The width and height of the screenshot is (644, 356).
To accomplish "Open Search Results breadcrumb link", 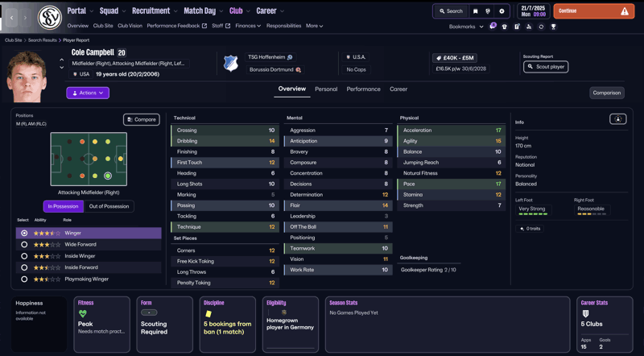I will 43,40.
